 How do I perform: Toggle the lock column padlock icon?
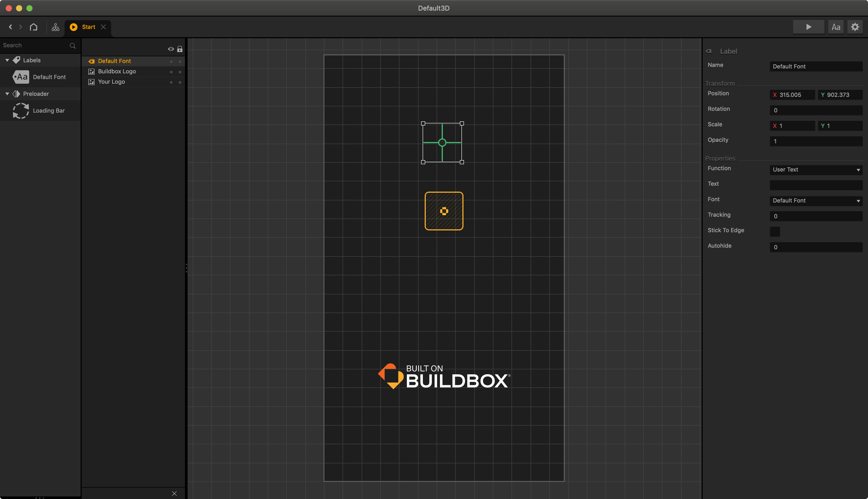point(180,49)
